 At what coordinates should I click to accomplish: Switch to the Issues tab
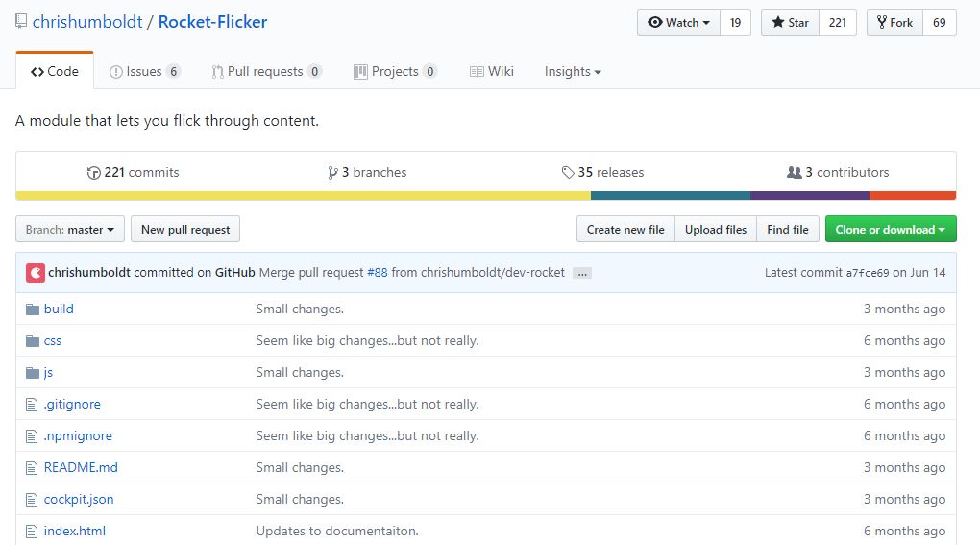tap(145, 72)
